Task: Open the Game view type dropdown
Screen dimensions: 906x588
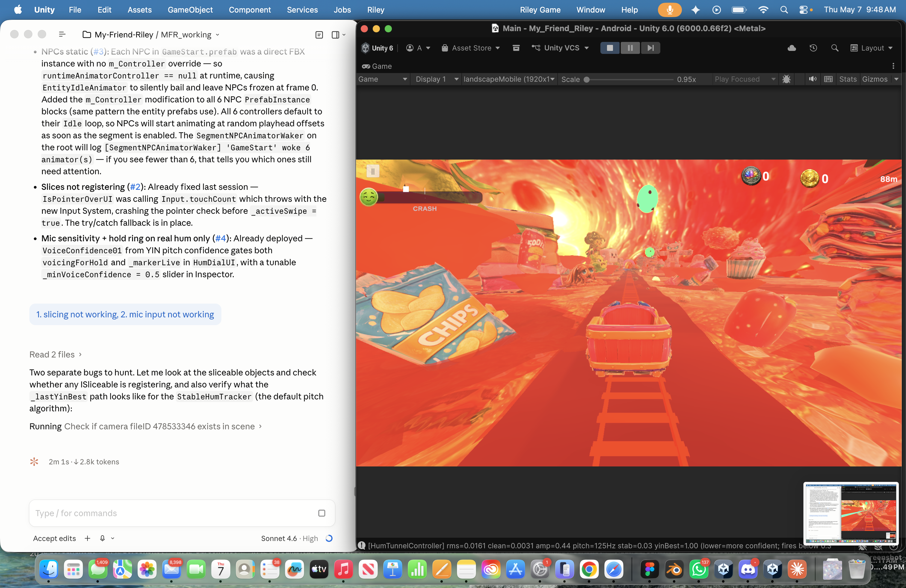Action: [383, 79]
